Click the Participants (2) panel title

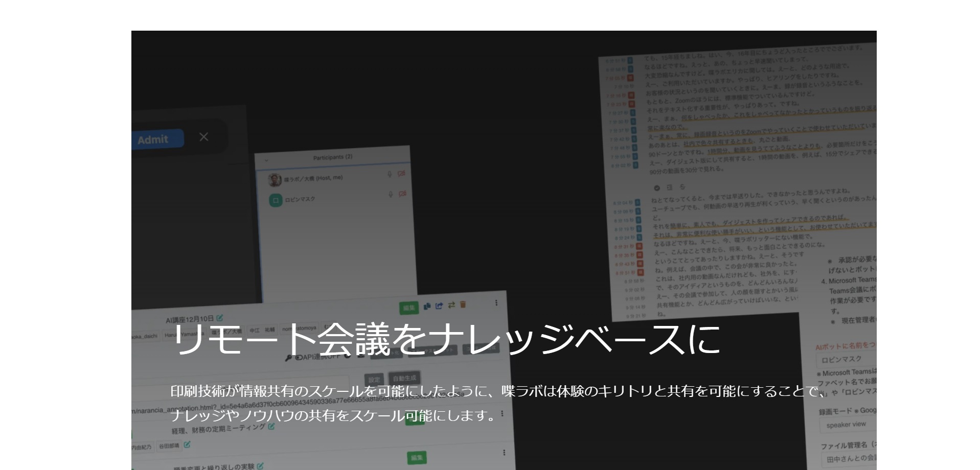pos(333,157)
